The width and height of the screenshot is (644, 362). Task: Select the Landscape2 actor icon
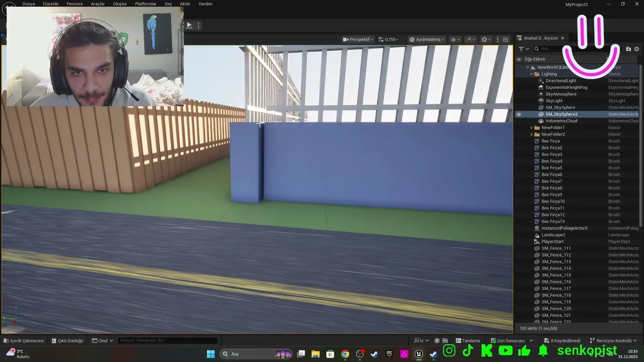pyautogui.click(x=537, y=235)
